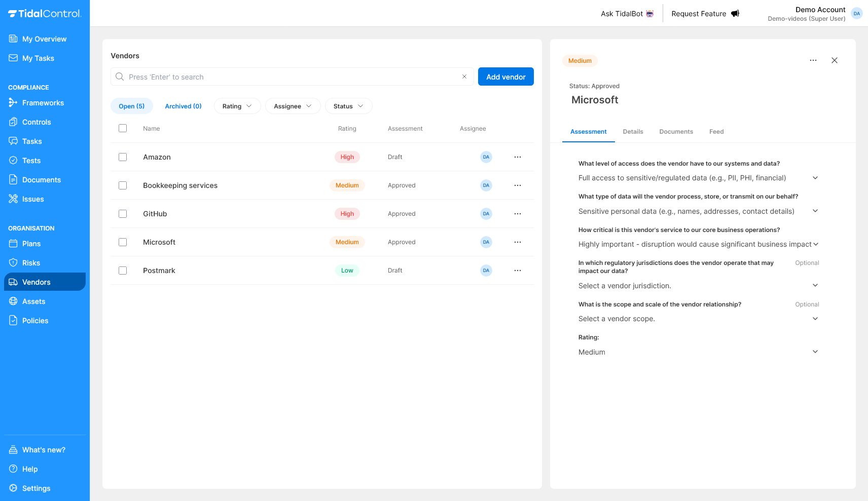Check the checkbox next to Amazon
868x501 pixels.
point(123,157)
